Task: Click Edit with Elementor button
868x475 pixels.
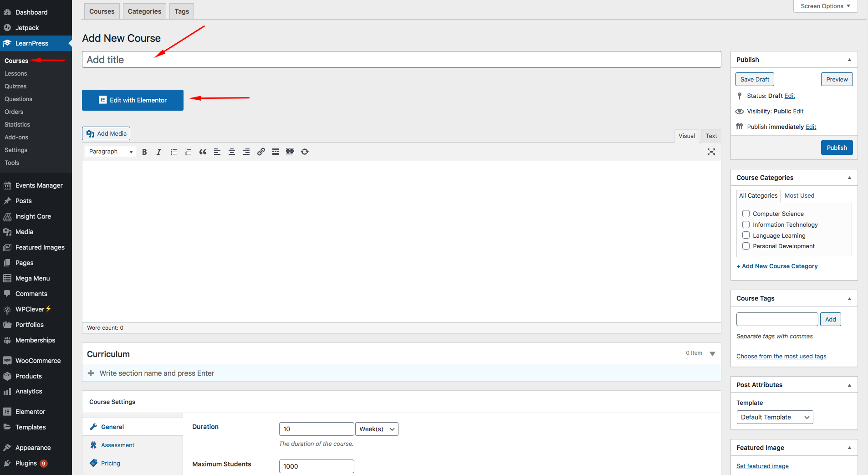Action: [133, 100]
